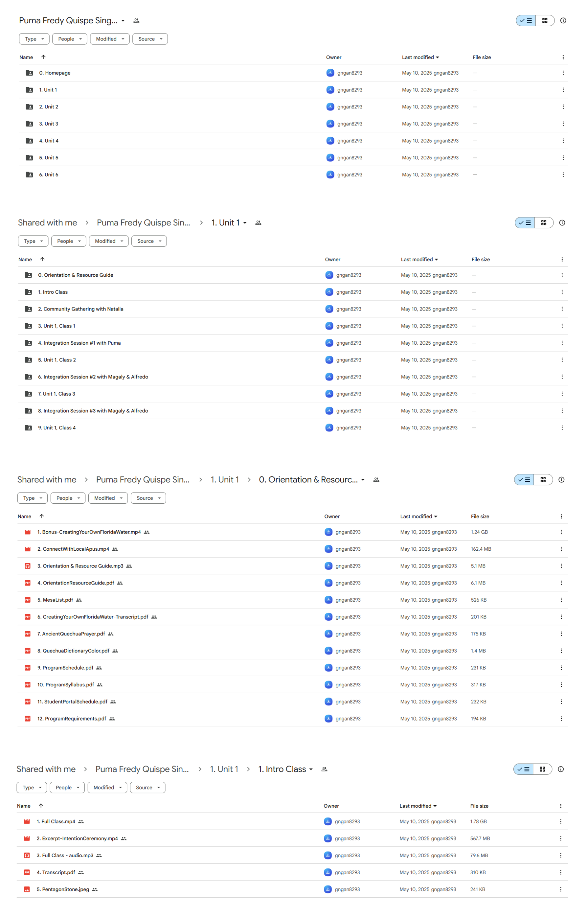Image resolution: width=588 pixels, height=919 pixels.
Task: Select list layout in 1. Intro Class view
Action: pos(523,769)
